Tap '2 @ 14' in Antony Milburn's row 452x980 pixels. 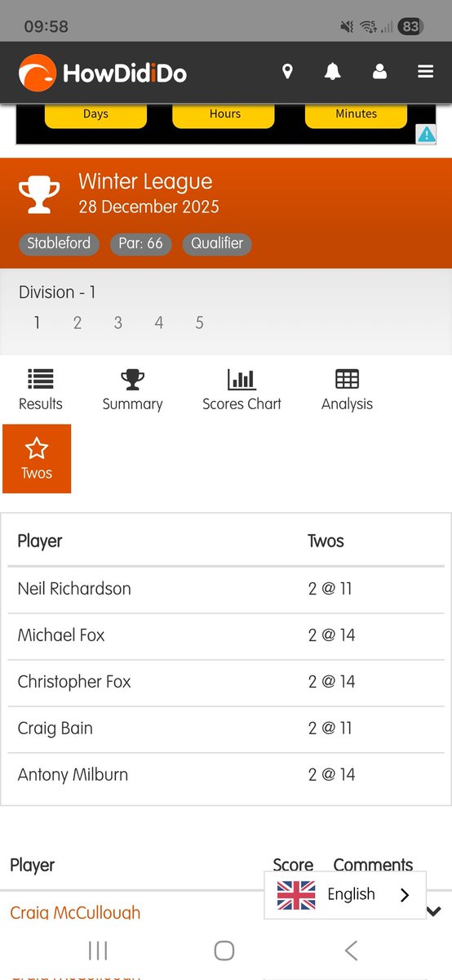coord(331,775)
